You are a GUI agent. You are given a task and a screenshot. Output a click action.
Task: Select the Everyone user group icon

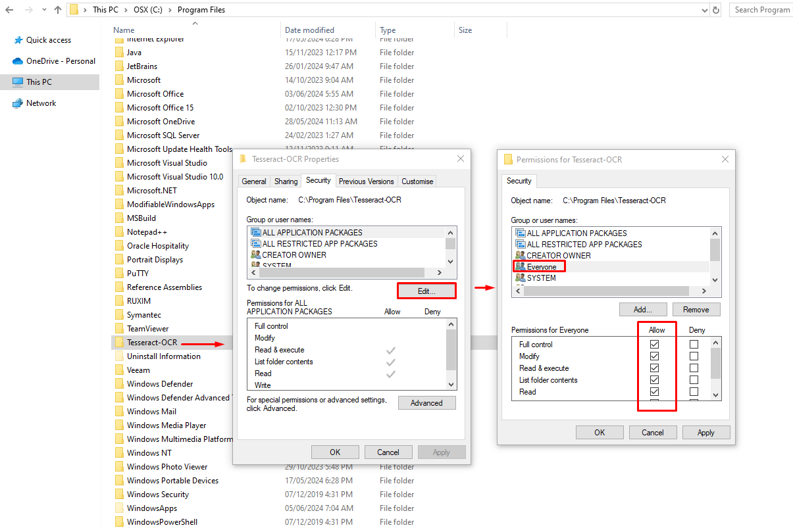(521, 267)
